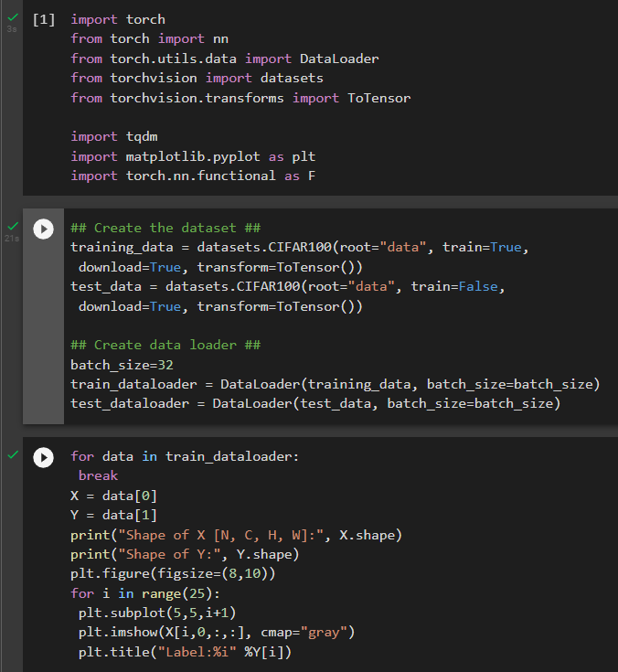
Task: Run the cell looping over train_dataloader
Action: point(43,457)
